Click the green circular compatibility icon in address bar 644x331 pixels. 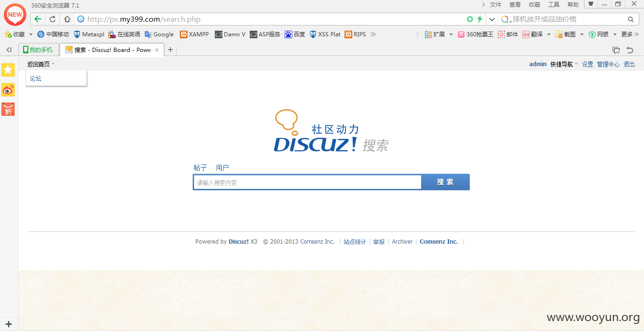pos(470,19)
